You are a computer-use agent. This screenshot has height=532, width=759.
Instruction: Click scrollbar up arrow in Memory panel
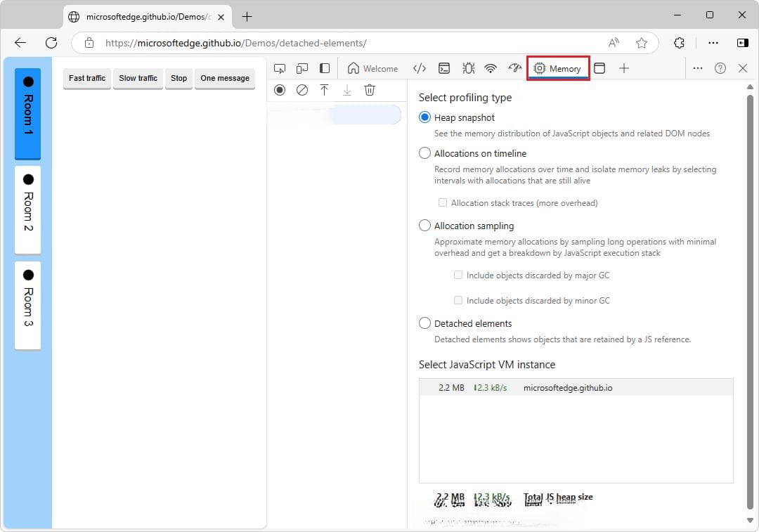[750, 87]
